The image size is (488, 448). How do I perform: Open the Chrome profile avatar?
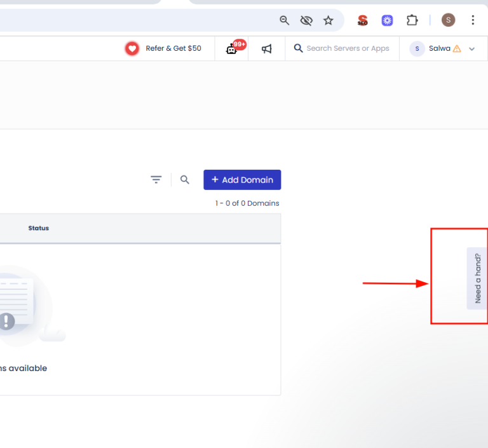[x=448, y=20]
